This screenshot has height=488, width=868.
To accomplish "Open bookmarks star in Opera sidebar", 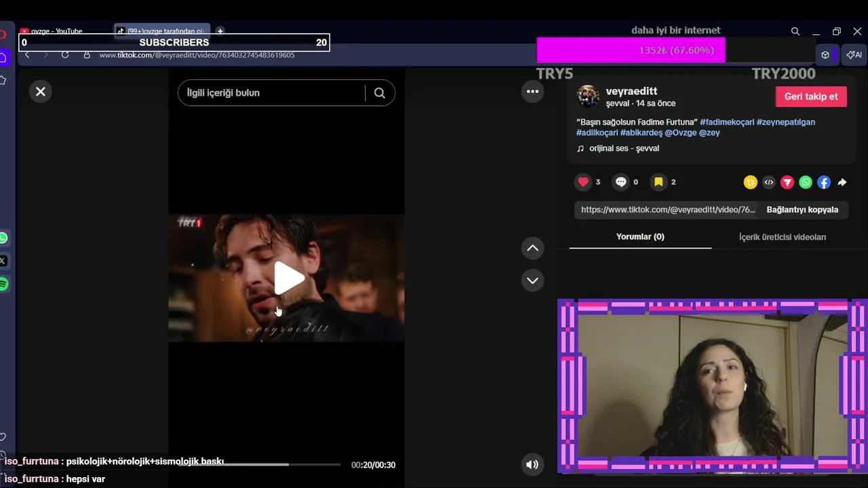I will click(x=3, y=80).
